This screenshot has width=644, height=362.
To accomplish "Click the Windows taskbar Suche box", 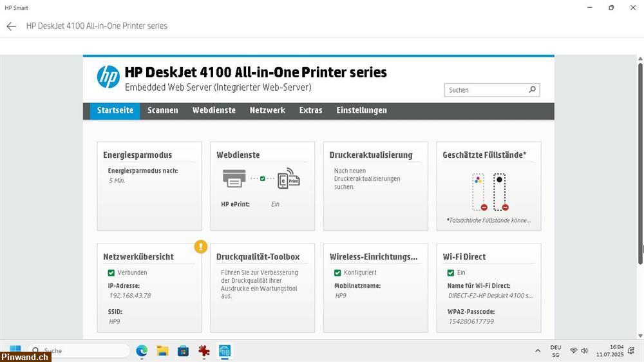I will 79,350.
